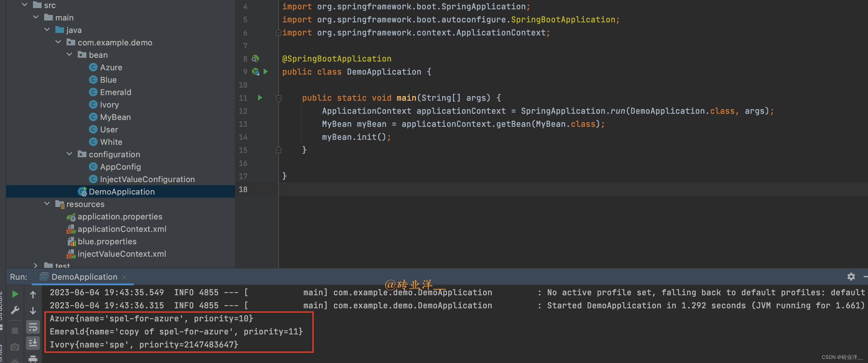This screenshot has width=868, height=363.
Task: Toggle code fold at main method
Action: click(x=278, y=98)
